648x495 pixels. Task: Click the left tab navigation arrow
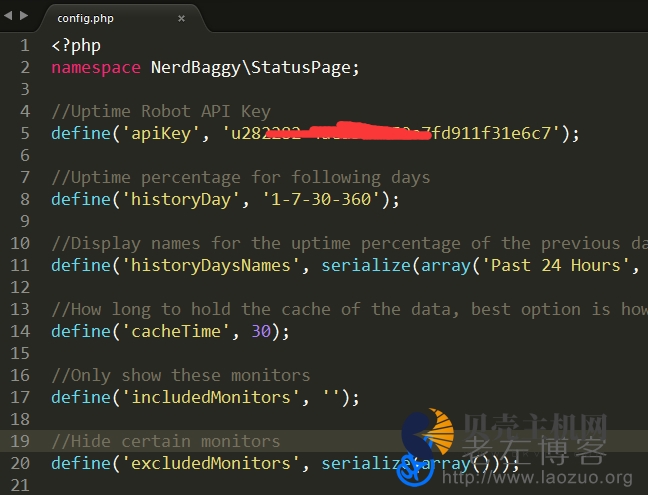tap(9, 17)
